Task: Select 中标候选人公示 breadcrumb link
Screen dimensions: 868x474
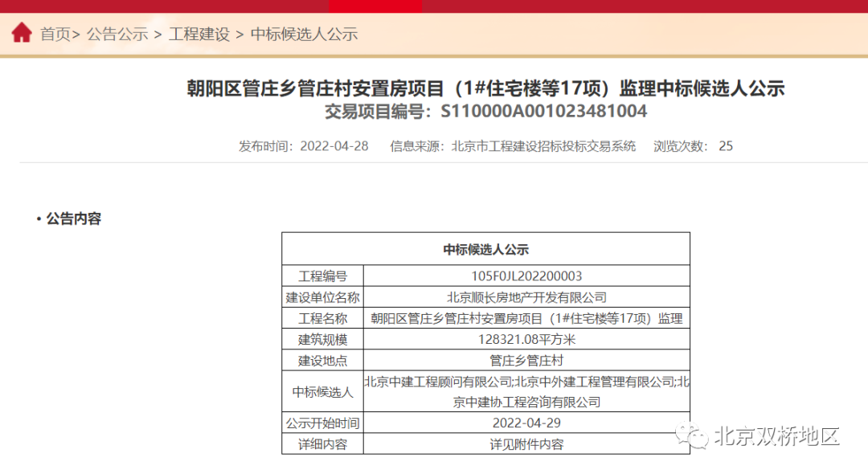Action: [x=304, y=35]
